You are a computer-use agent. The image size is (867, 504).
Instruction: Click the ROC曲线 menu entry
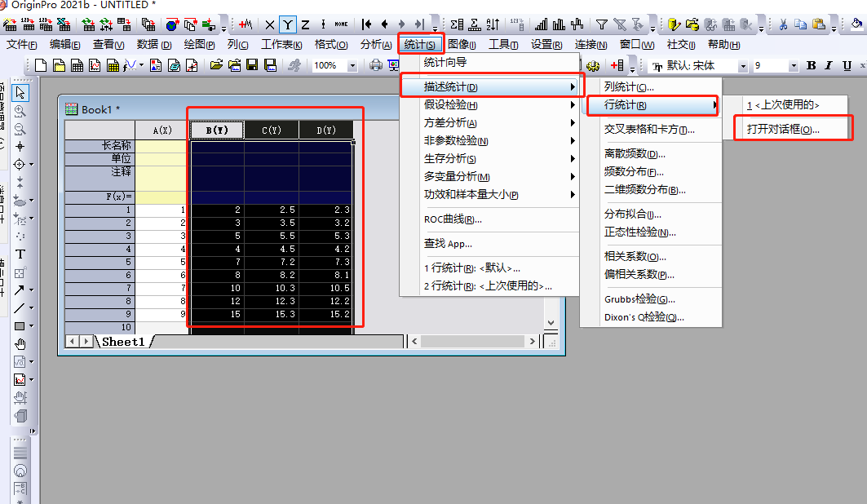(453, 219)
